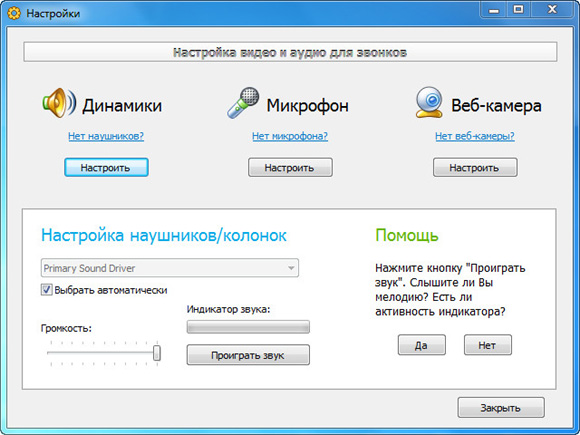Click Настроить under Веб-камера

tap(475, 168)
